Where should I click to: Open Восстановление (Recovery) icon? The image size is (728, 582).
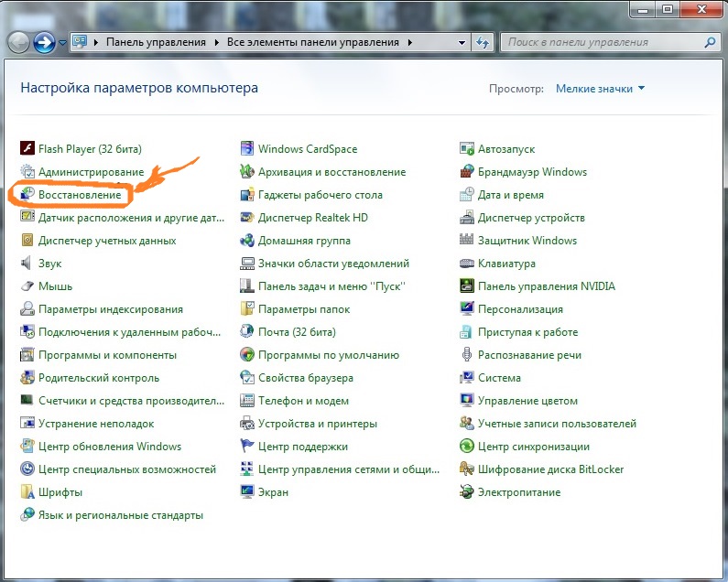click(27, 195)
